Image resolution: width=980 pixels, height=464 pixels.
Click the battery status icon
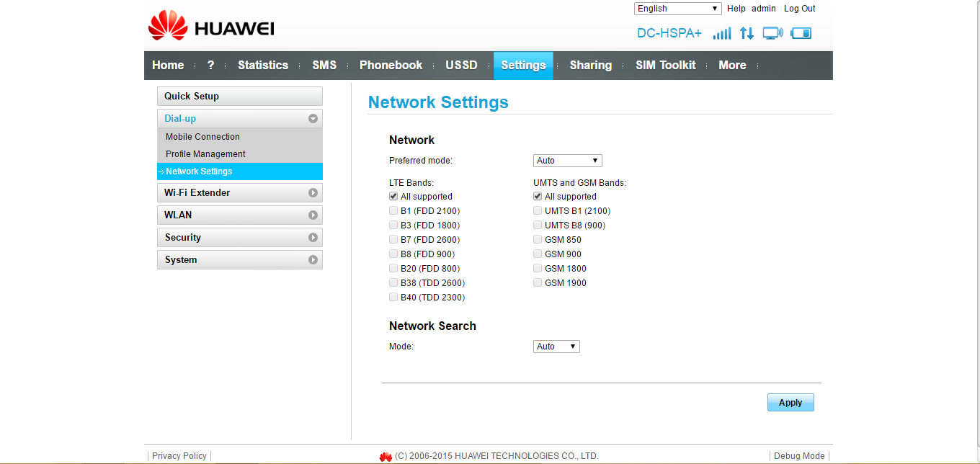[x=801, y=33]
